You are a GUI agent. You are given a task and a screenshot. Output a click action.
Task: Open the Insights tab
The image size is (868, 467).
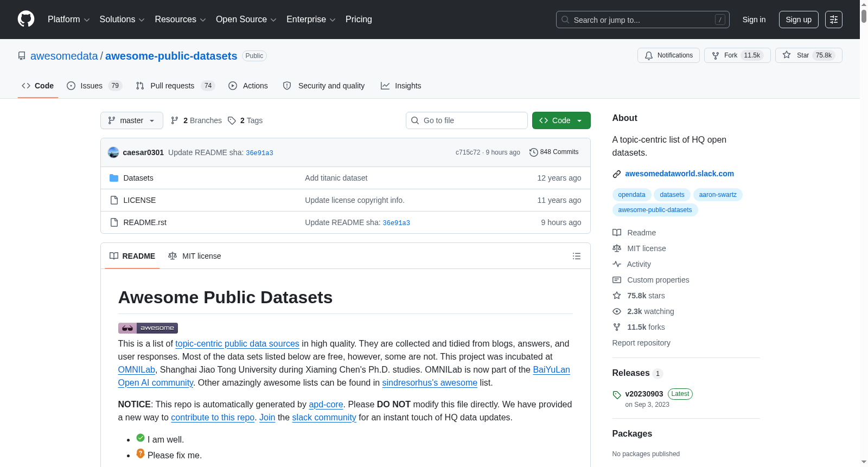401,86
